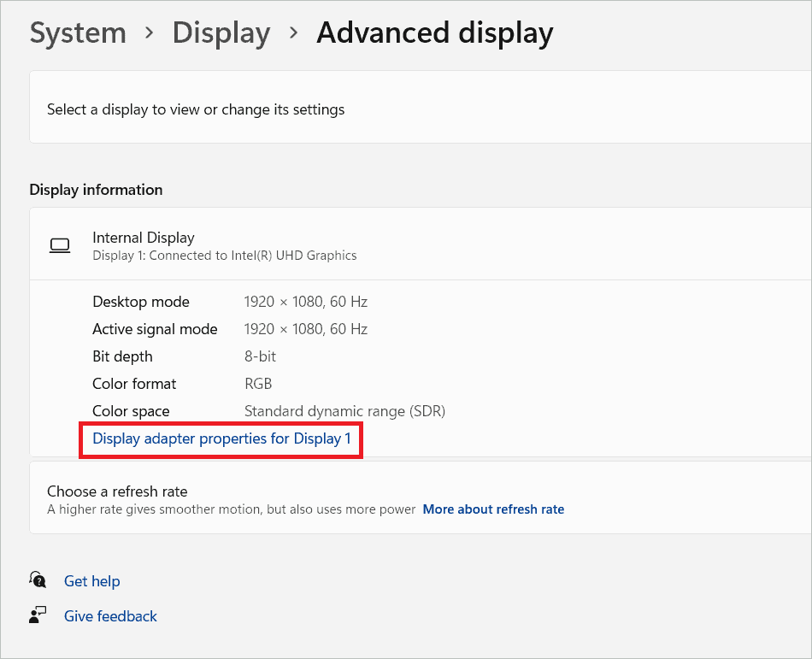Open Get help

tap(92, 580)
